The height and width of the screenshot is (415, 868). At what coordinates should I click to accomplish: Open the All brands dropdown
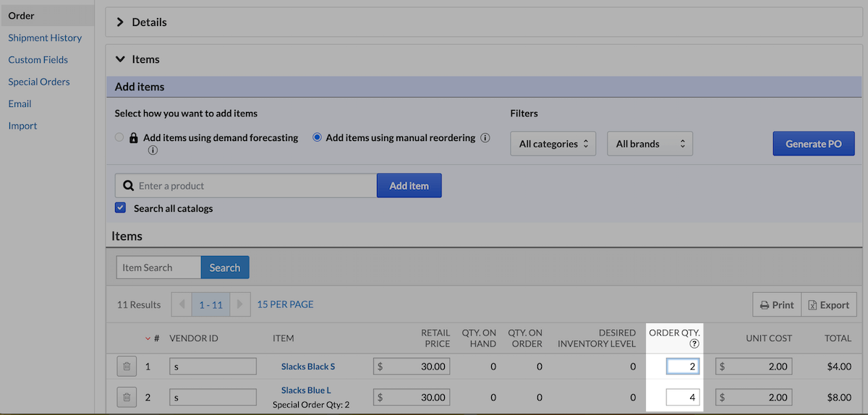coord(650,144)
